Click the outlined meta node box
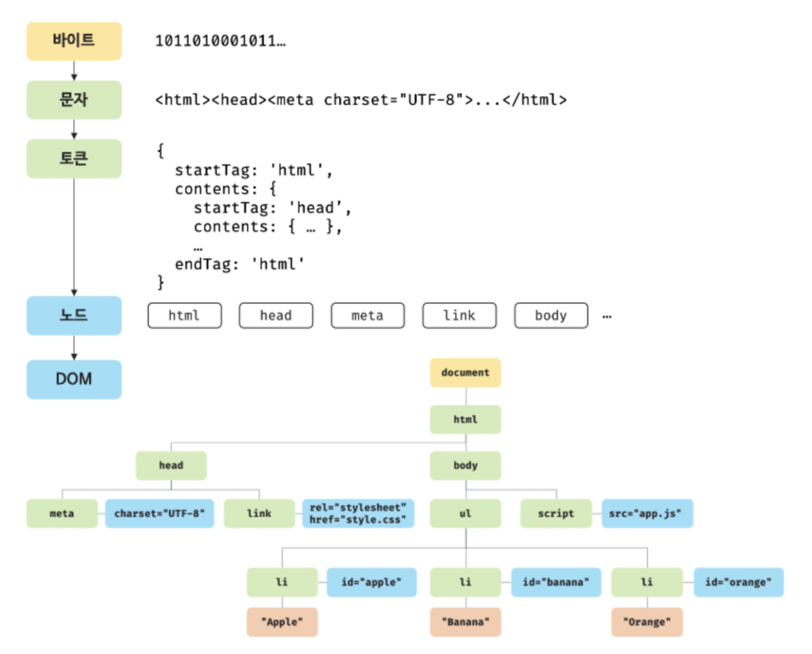The image size is (812, 654). (367, 315)
